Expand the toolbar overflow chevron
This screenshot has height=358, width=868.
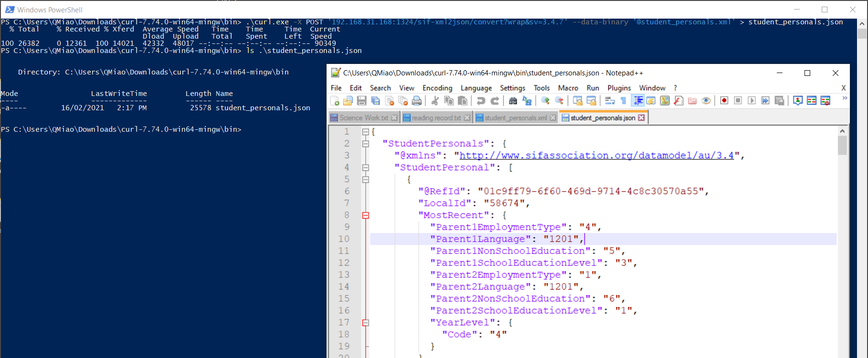tap(845, 98)
